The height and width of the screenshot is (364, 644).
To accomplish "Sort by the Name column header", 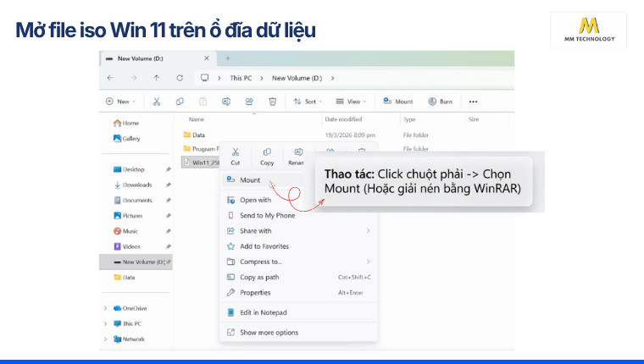I will coord(197,119).
